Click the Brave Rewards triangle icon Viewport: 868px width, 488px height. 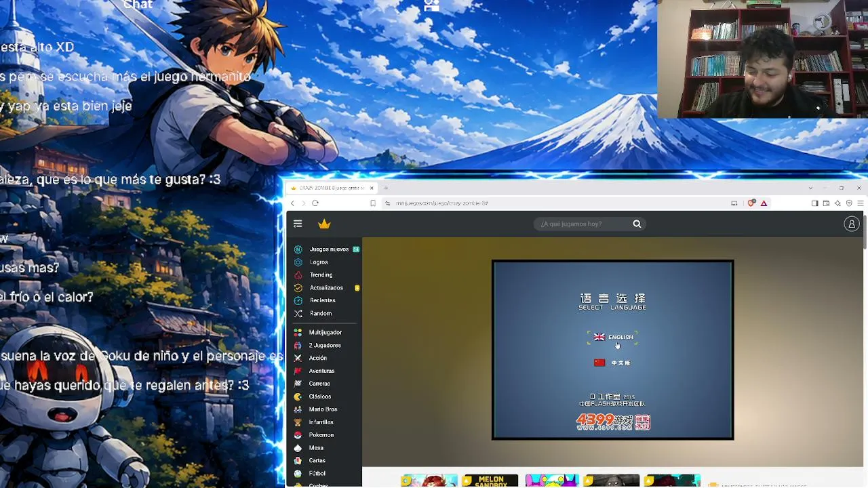764,203
